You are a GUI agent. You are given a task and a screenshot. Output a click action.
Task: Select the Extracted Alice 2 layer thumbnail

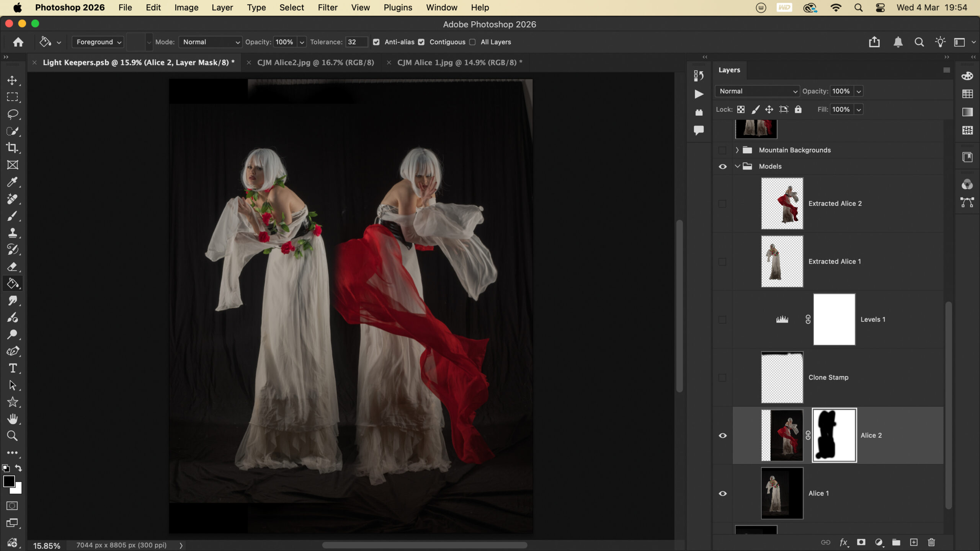pyautogui.click(x=782, y=204)
